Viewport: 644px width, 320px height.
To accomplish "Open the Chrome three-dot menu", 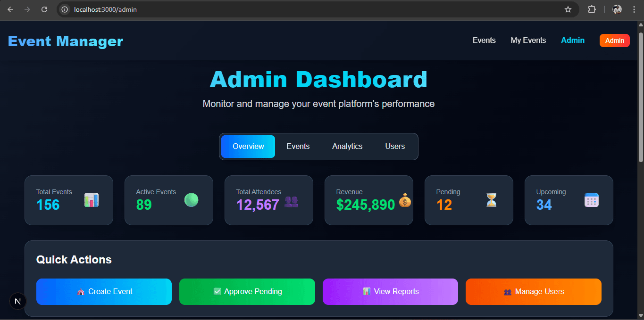I will pyautogui.click(x=634, y=9).
